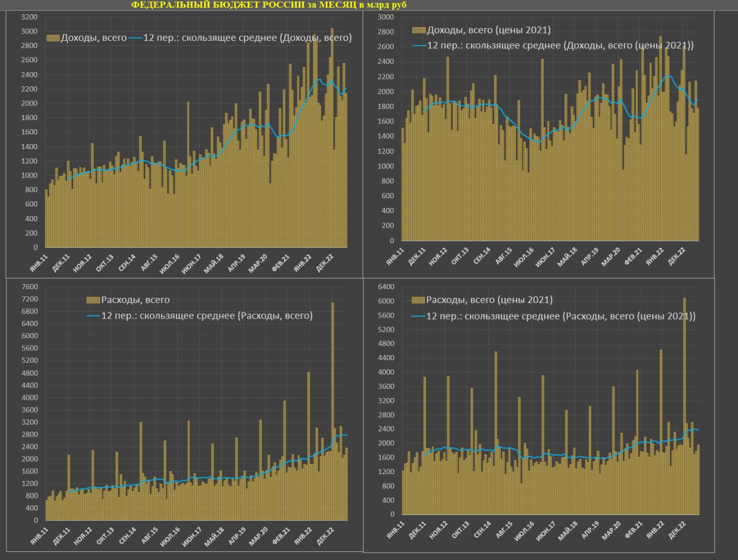
Task: Click the 3200 value on the top-left y-axis
Action: click(29, 17)
